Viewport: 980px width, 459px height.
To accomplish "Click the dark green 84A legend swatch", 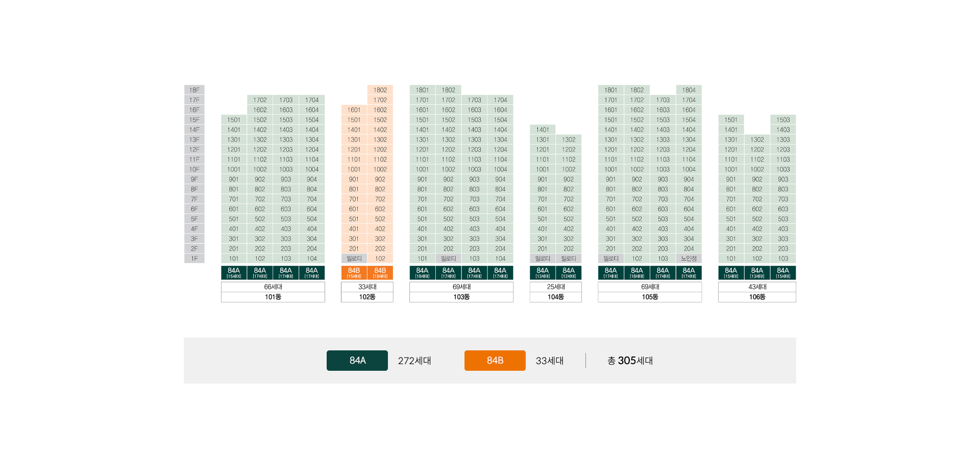I will (x=357, y=361).
